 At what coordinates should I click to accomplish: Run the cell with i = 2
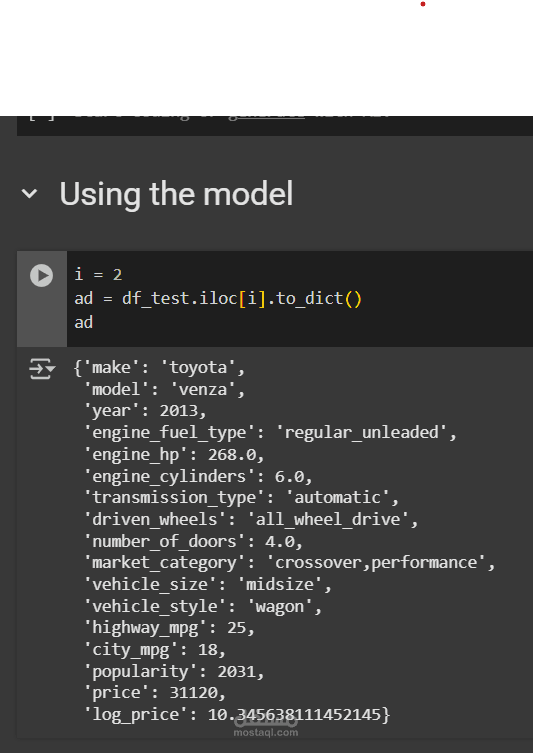tap(42, 276)
